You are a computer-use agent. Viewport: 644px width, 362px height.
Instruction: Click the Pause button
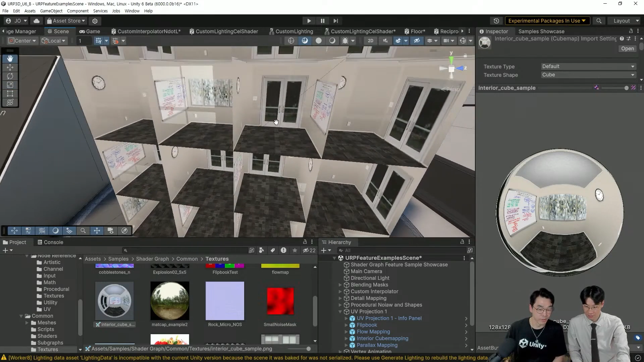322,21
